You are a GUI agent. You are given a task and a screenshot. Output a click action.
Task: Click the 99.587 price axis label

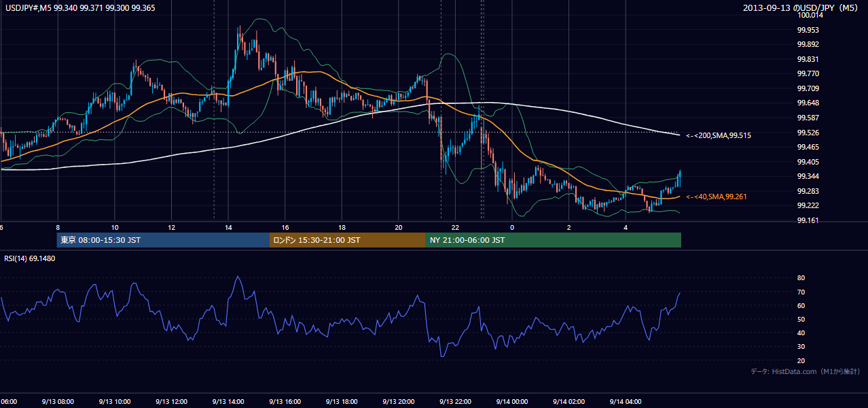pos(808,118)
